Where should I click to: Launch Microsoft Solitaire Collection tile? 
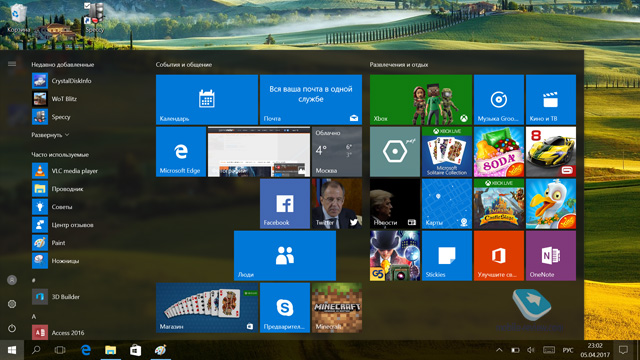click(x=447, y=151)
